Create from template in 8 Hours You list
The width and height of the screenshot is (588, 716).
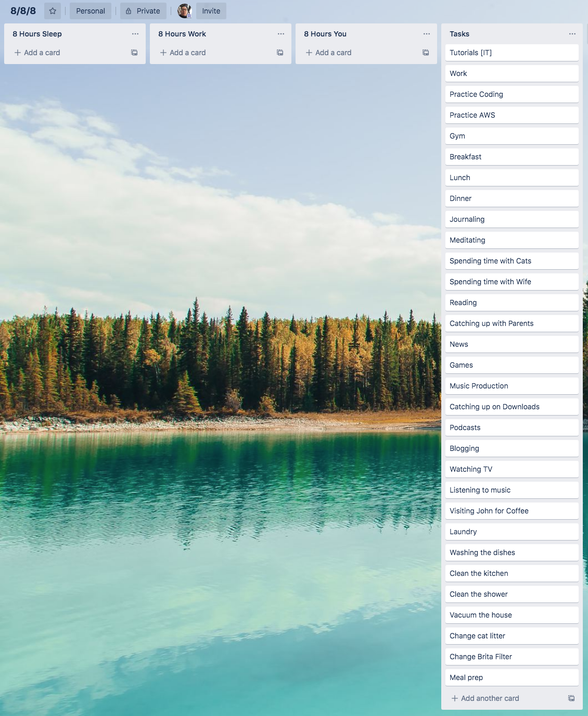coord(426,53)
